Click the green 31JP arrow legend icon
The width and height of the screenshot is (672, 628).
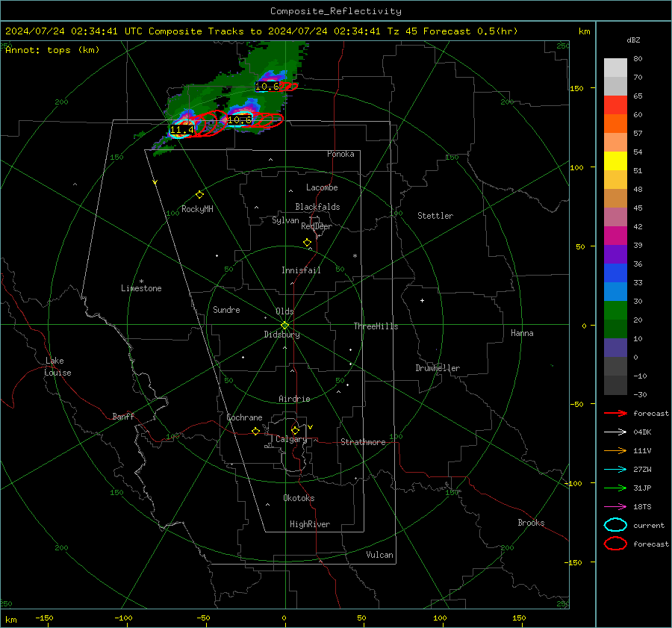(x=615, y=488)
